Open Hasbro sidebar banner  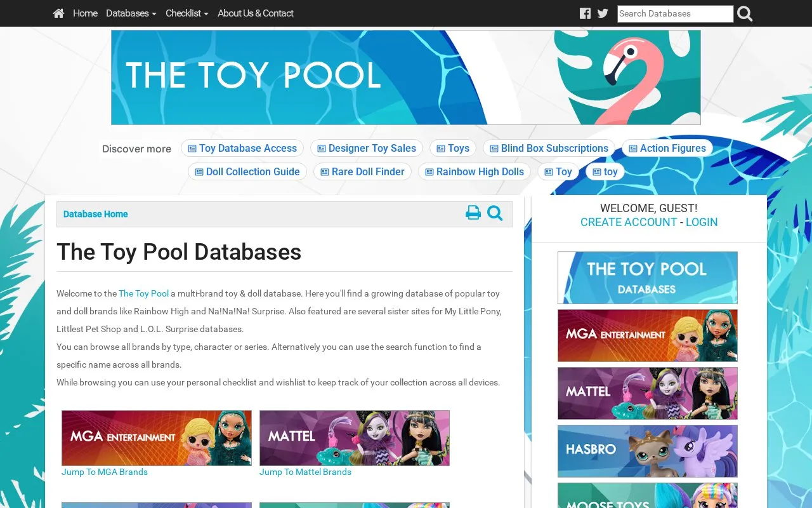pos(648,451)
